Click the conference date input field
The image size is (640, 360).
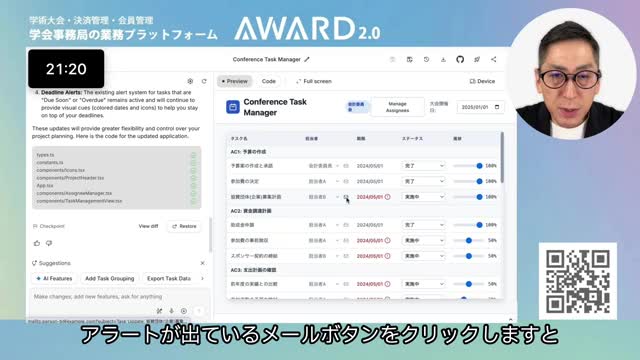click(x=480, y=107)
